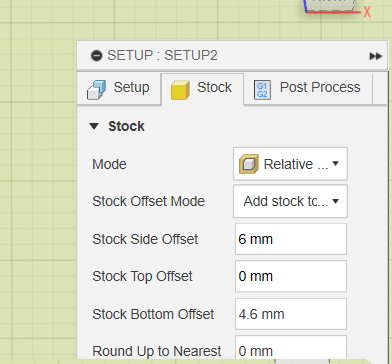Switch to the Setup tab
Viewport: 392px width, 364px height.
click(119, 89)
